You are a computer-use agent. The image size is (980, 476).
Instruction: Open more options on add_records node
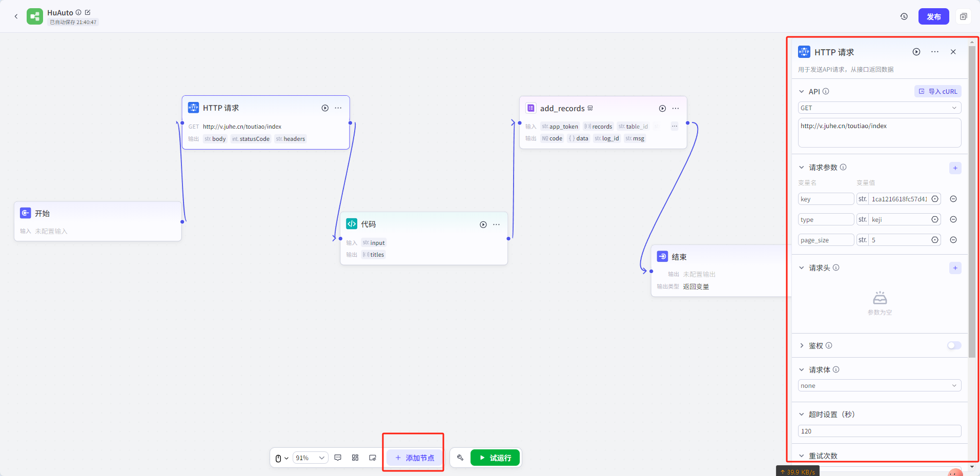coord(676,109)
